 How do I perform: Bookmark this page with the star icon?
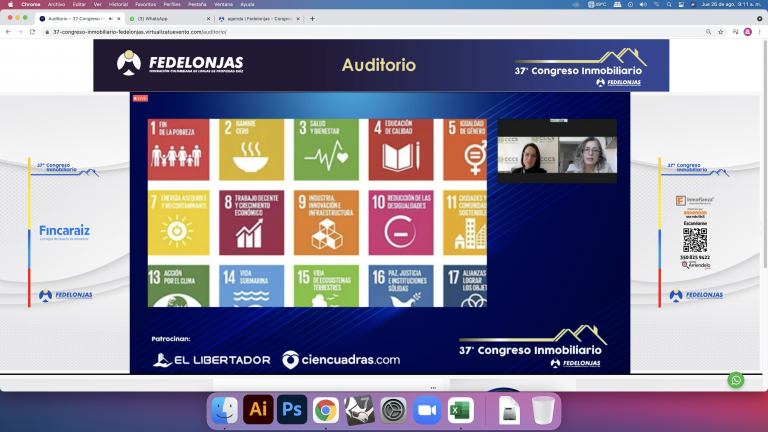(720, 32)
